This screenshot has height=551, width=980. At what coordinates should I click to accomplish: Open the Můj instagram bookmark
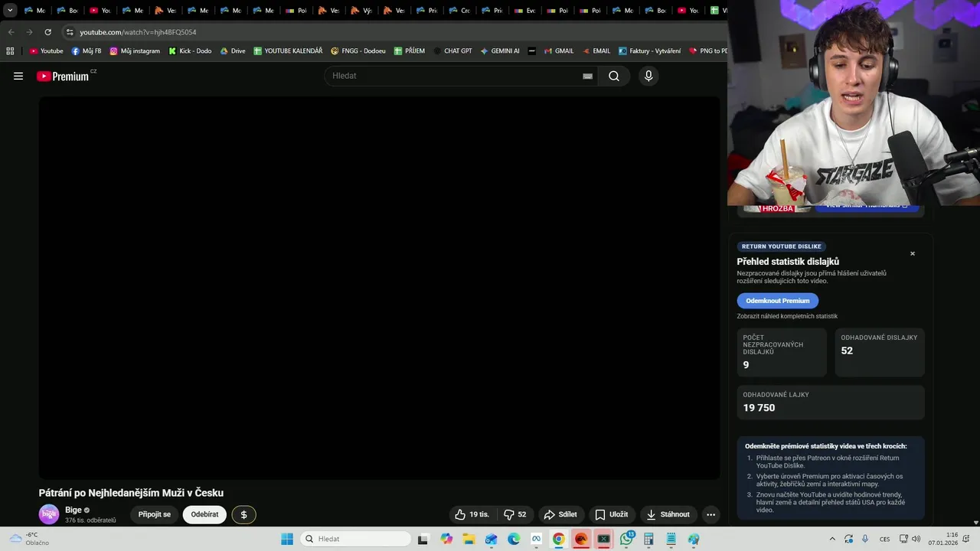click(135, 51)
